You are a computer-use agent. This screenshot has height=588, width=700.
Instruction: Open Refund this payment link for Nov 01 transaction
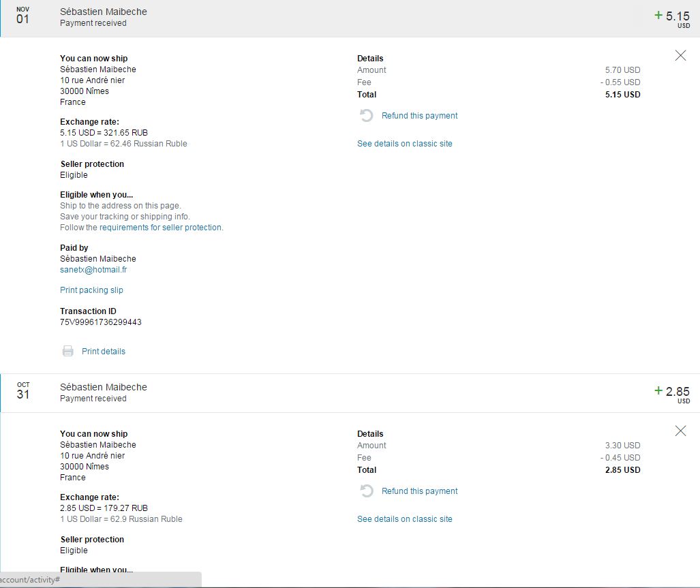(419, 116)
